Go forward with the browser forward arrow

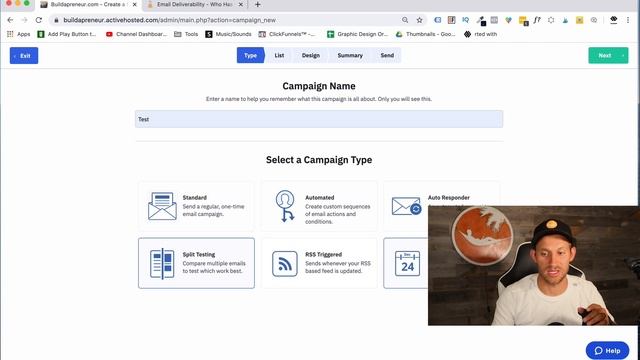point(24,20)
